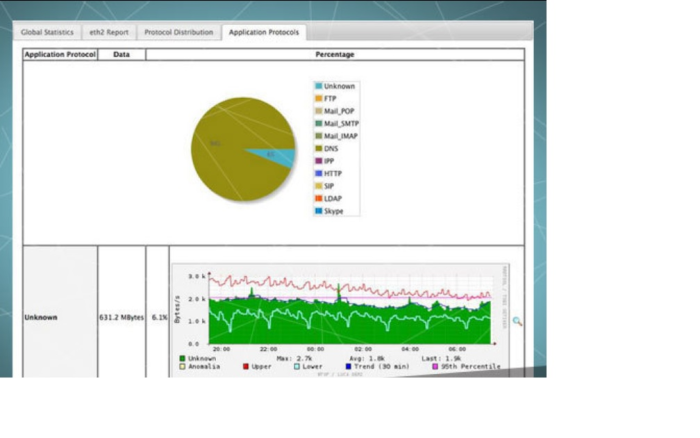
Task: Click the small cyan Unknown pie slice
Action: point(279,156)
